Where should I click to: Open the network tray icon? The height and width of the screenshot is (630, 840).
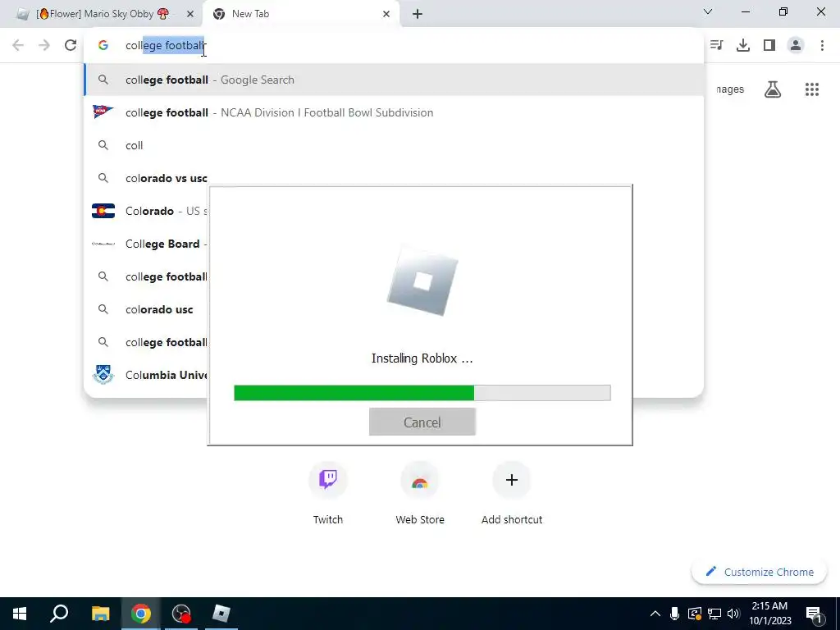click(714, 614)
